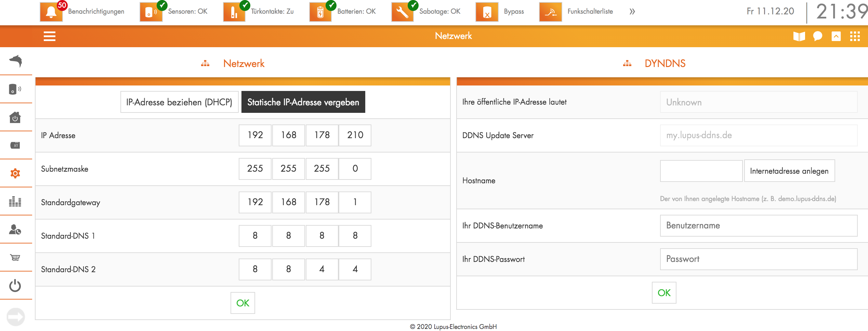868x331 pixels.
Task: Expand more status items with double chevron
Action: coord(632,12)
